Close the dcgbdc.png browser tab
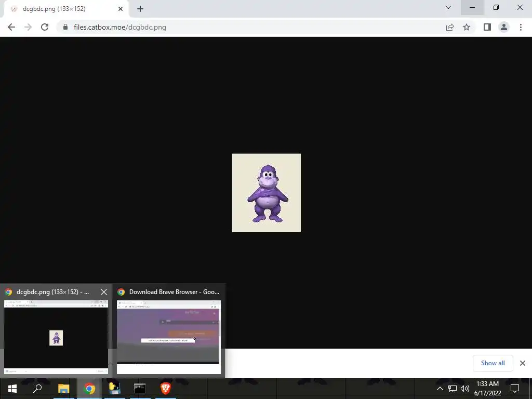The height and width of the screenshot is (399, 532). point(121,9)
